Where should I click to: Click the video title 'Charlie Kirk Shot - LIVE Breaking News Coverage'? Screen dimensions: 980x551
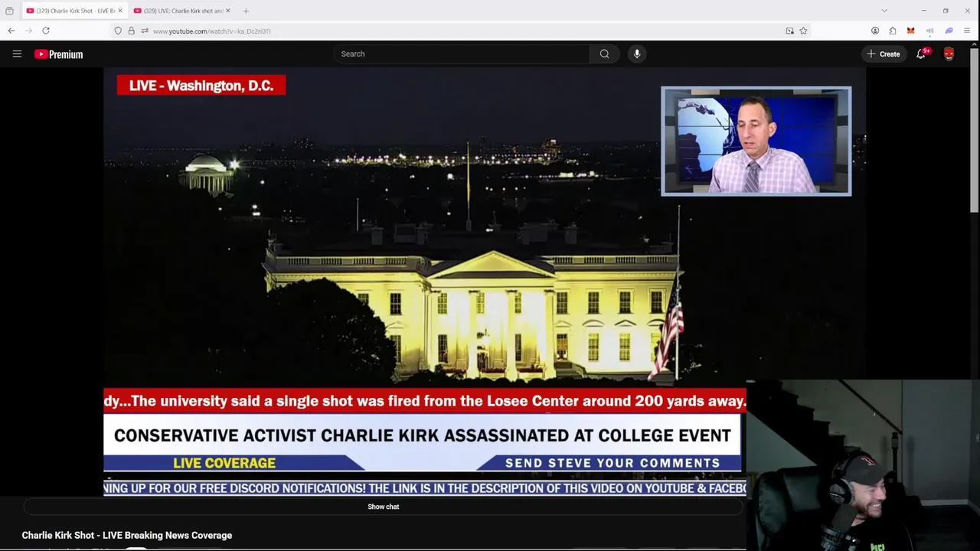(x=127, y=535)
